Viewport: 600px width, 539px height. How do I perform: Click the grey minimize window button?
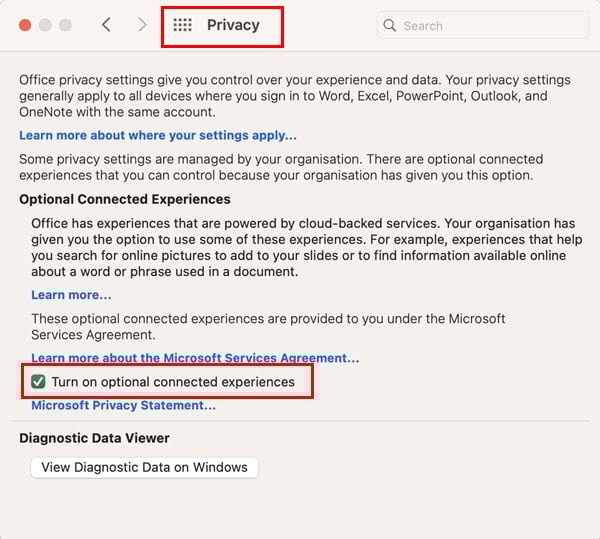(45, 25)
